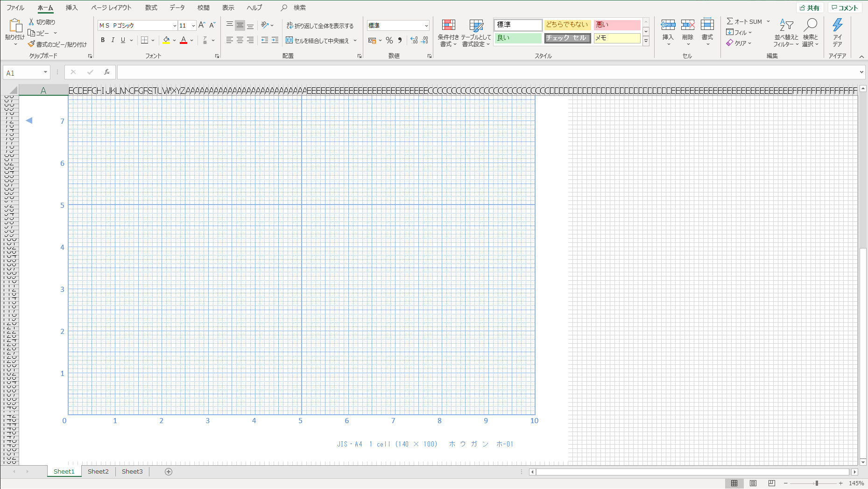
Task: Click the text orientation icon
Action: pyautogui.click(x=265, y=25)
